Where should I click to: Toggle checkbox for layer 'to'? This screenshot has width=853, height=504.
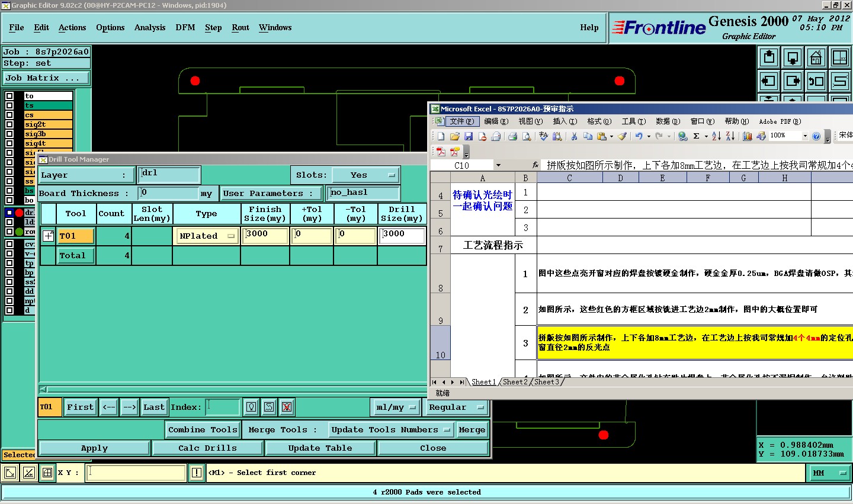tap(10, 96)
